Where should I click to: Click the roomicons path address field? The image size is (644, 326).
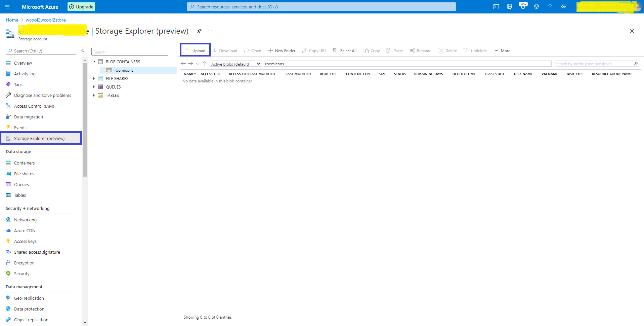click(407, 64)
